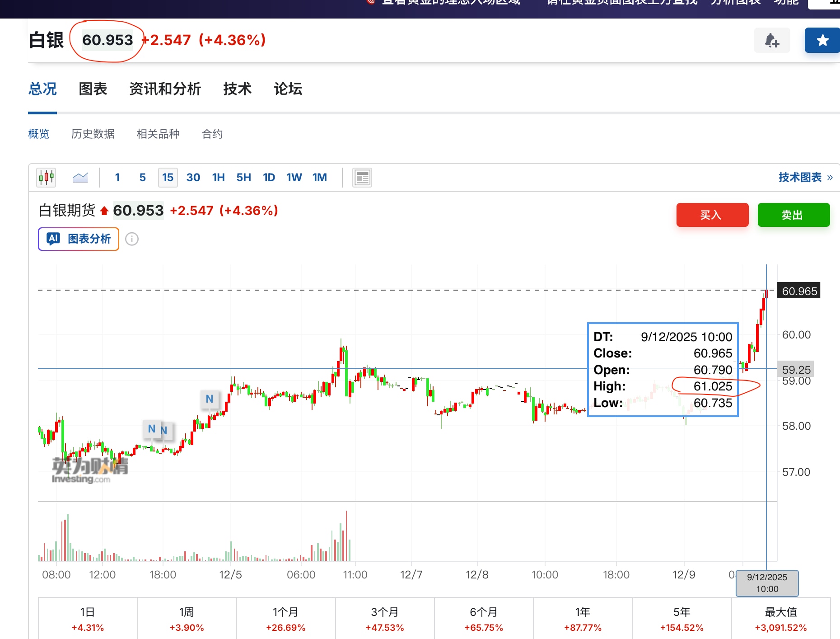Select the 1M monthly interval option
This screenshot has height=639, width=840.
click(x=320, y=177)
